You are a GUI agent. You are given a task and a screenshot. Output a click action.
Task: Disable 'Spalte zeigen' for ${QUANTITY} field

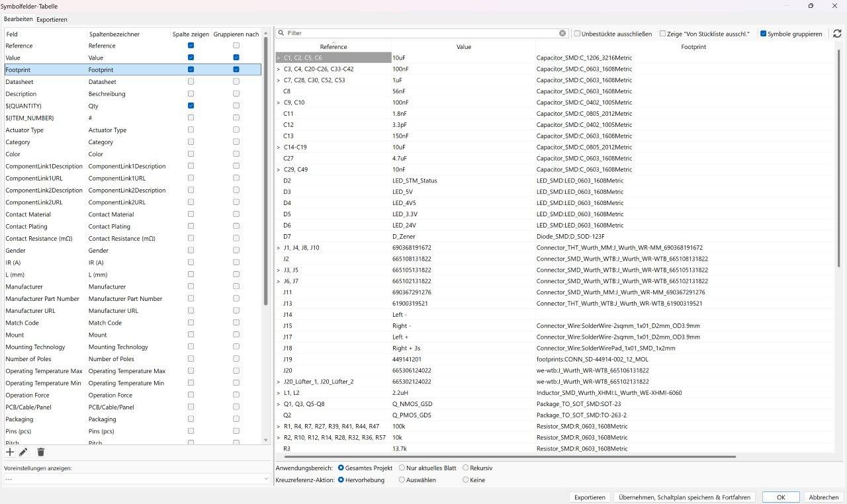click(191, 106)
